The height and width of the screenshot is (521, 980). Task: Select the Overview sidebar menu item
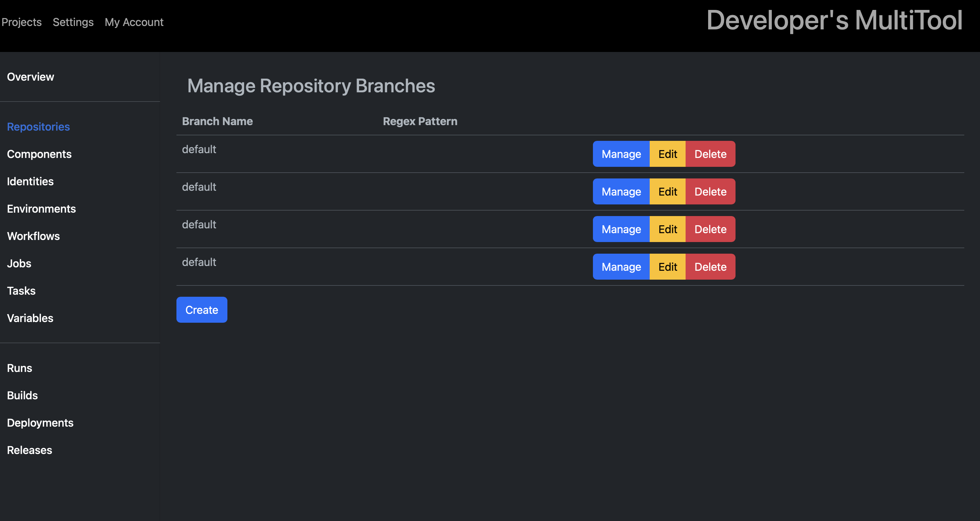click(x=30, y=77)
